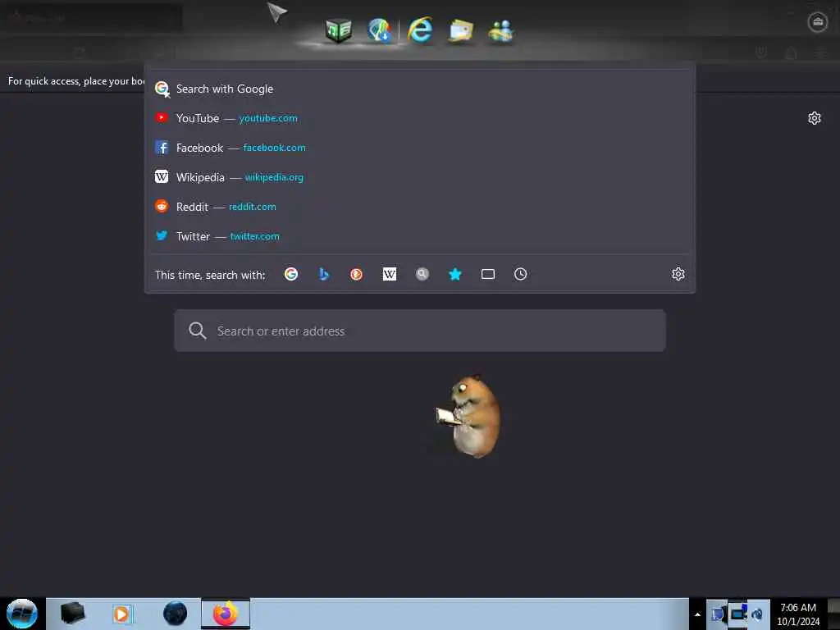The height and width of the screenshot is (630, 840).
Task: Click 'For quick access' bookmarks toolbar text
Action: 76,81
